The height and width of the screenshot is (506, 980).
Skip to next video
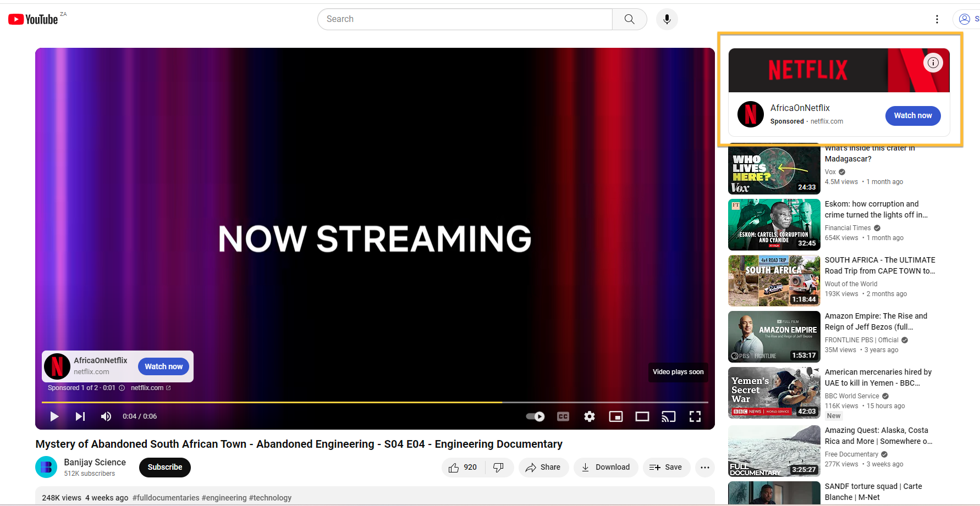point(80,416)
